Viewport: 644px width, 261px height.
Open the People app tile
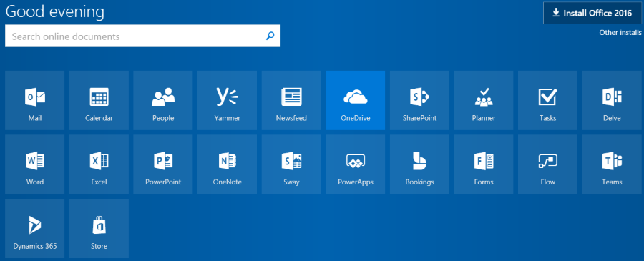pos(163,100)
